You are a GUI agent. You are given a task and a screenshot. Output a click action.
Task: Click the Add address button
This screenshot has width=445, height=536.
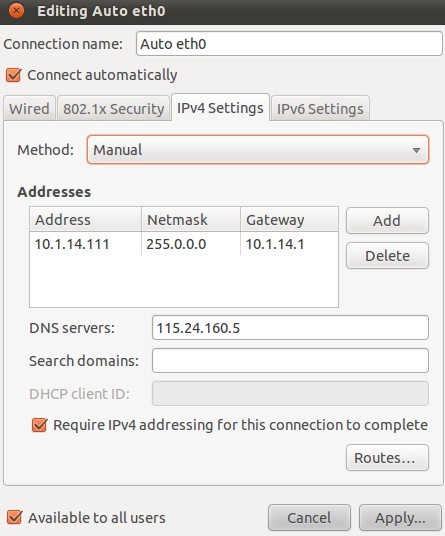(387, 221)
